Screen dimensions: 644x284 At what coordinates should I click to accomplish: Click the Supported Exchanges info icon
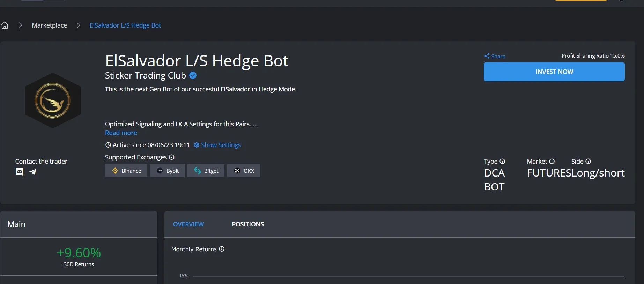(x=171, y=157)
